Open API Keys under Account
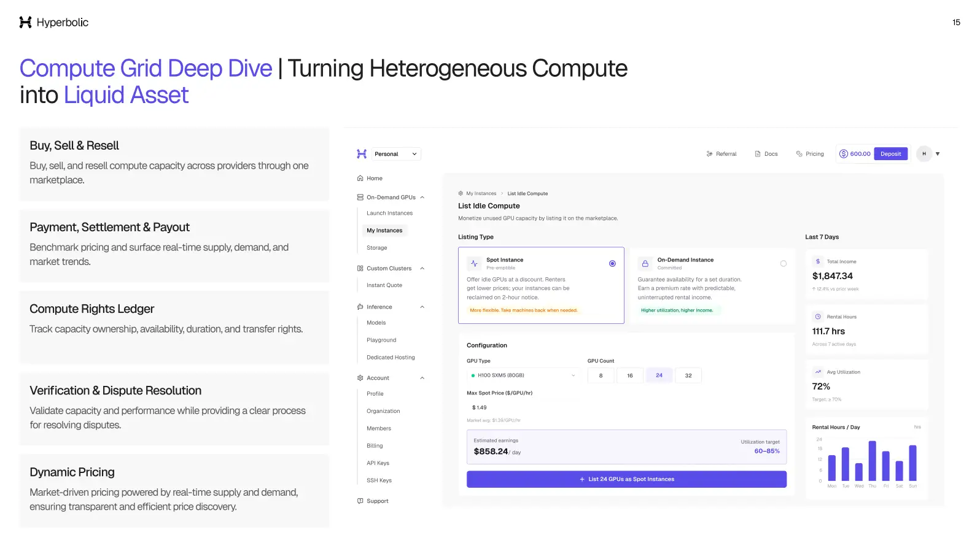 point(378,463)
